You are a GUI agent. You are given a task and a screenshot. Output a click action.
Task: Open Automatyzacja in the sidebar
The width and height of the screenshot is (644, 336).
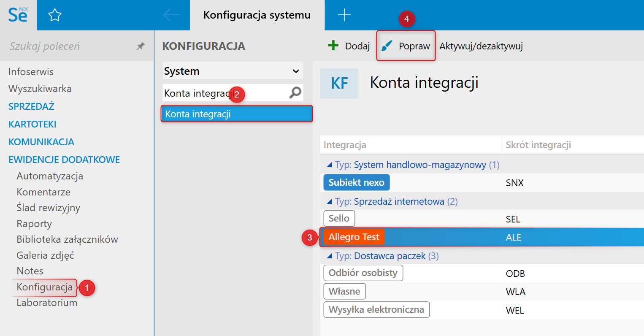tap(50, 176)
